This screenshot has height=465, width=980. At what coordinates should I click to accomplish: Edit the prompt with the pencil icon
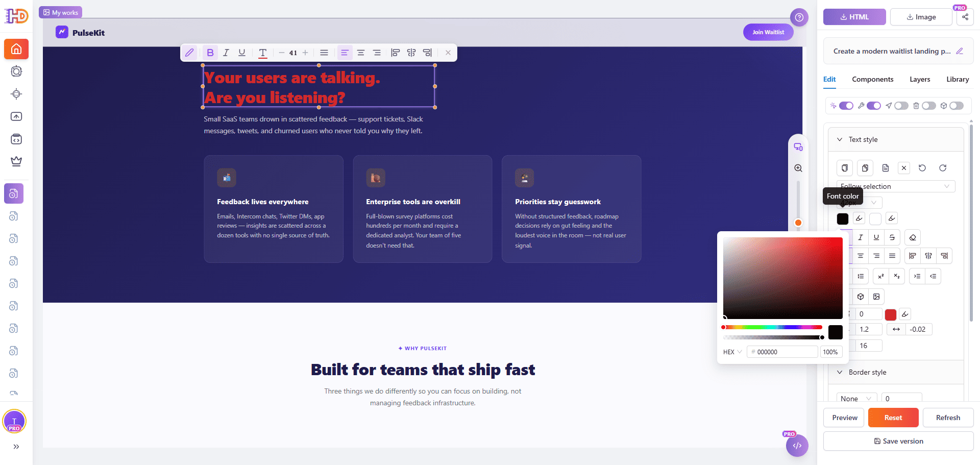point(960,51)
